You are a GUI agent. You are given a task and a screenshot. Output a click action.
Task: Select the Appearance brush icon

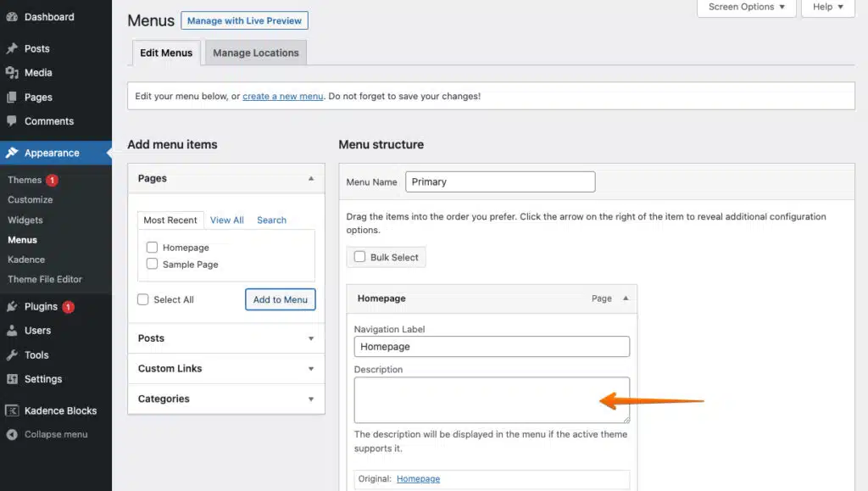(10, 153)
